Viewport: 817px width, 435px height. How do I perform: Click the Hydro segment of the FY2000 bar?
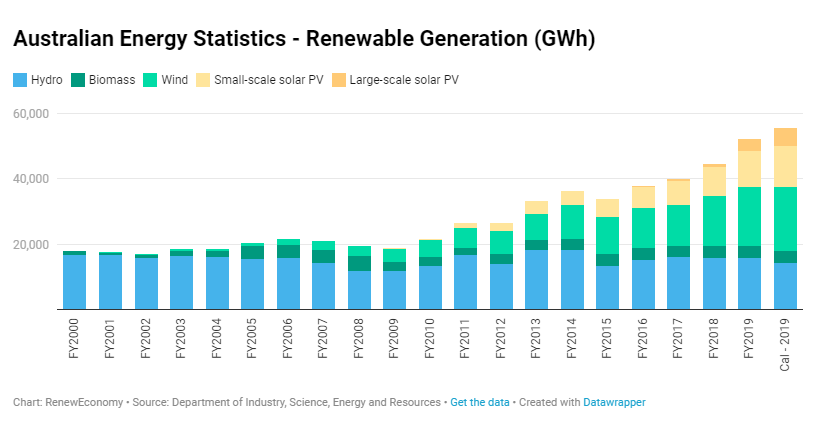pyautogui.click(x=75, y=282)
